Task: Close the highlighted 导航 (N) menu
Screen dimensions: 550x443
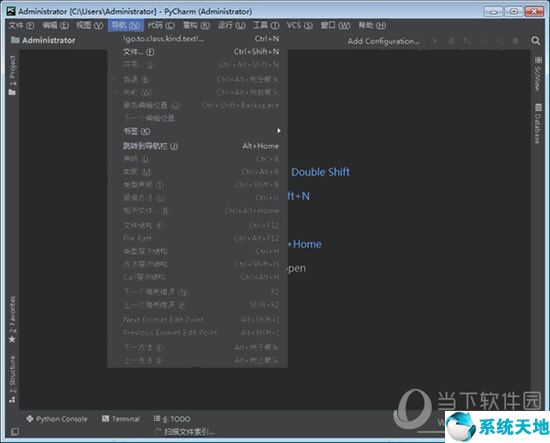Action: point(126,25)
